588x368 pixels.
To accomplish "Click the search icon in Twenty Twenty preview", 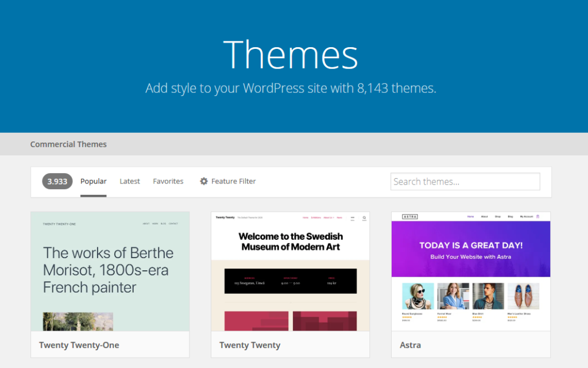I will coord(364,218).
